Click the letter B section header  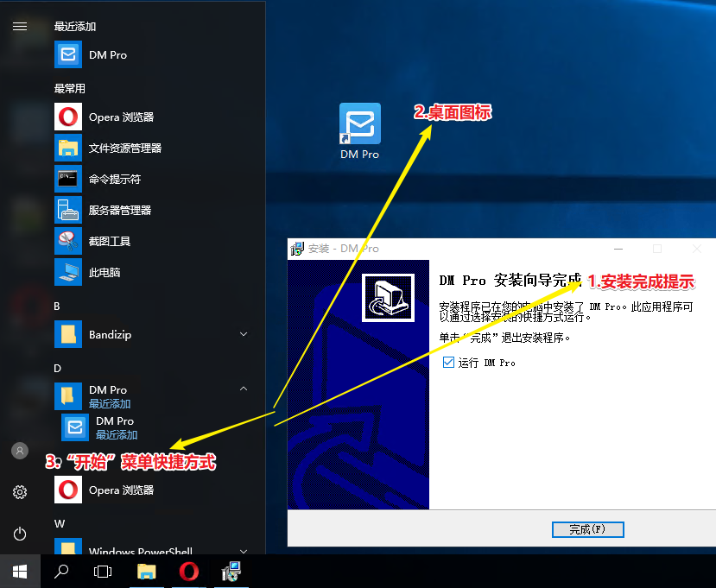[57, 307]
